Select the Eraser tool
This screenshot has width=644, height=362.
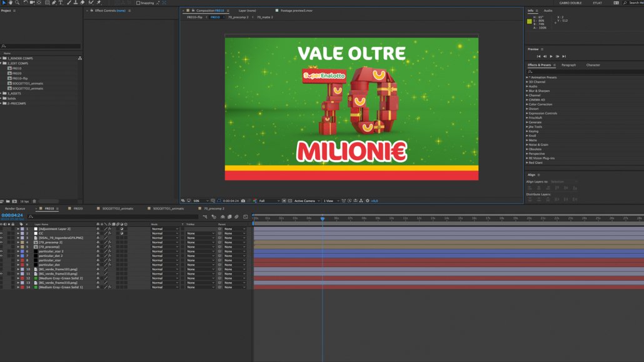[x=82, y=3]
